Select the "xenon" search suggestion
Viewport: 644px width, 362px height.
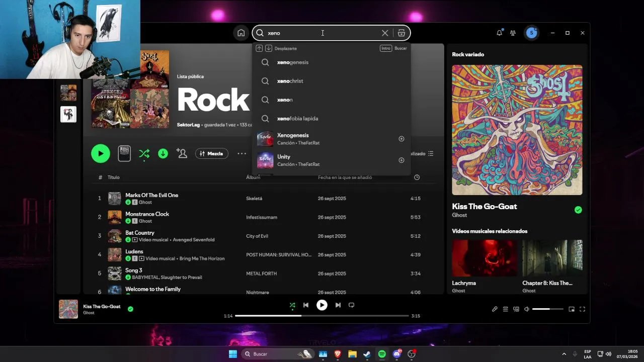(x=331, y=100)
